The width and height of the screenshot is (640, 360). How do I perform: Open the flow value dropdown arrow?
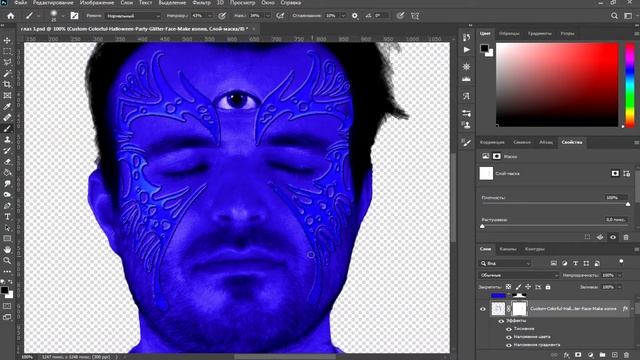[268, 16]
